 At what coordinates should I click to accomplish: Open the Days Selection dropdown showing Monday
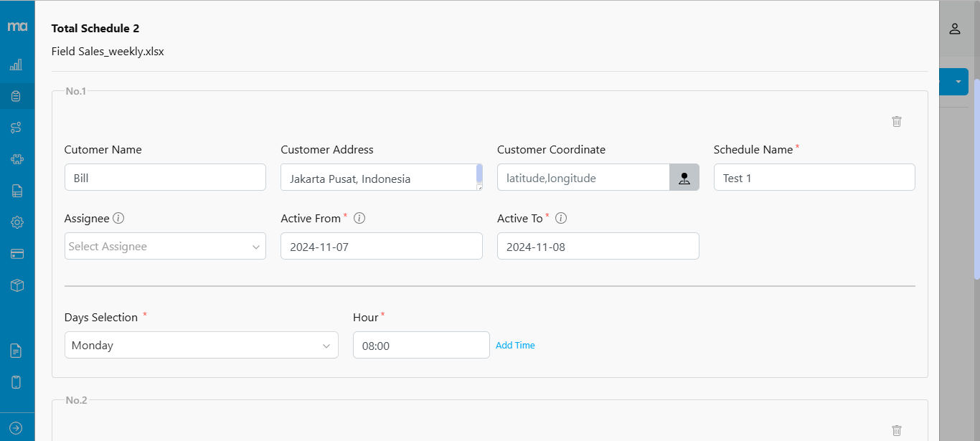point(201,345)
